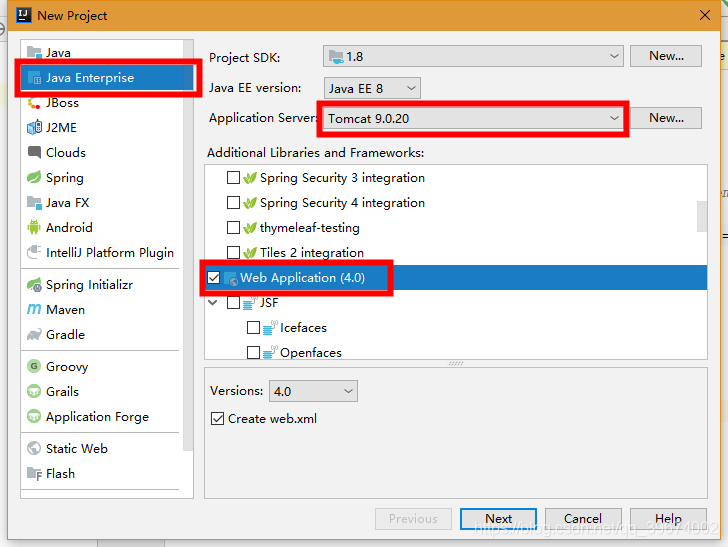The image size is (728, 547).
Task: Click the Icefaces framework icon
Action: point(270,328)
